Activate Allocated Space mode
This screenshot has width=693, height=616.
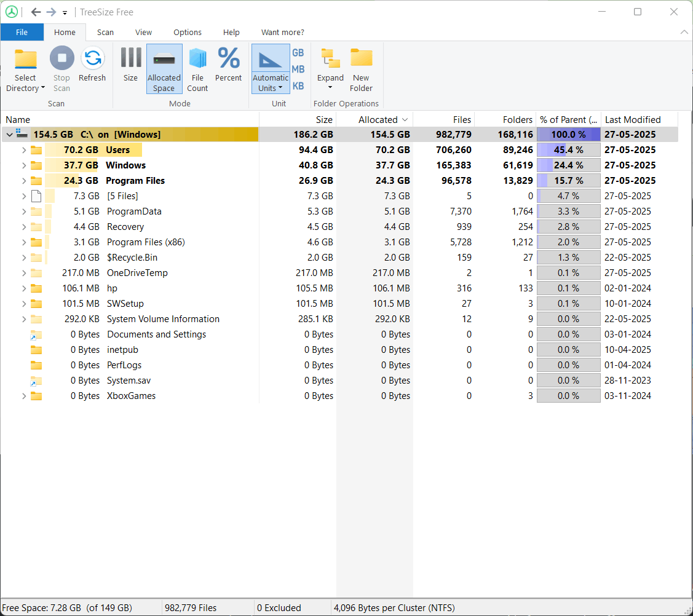(164, 68)
